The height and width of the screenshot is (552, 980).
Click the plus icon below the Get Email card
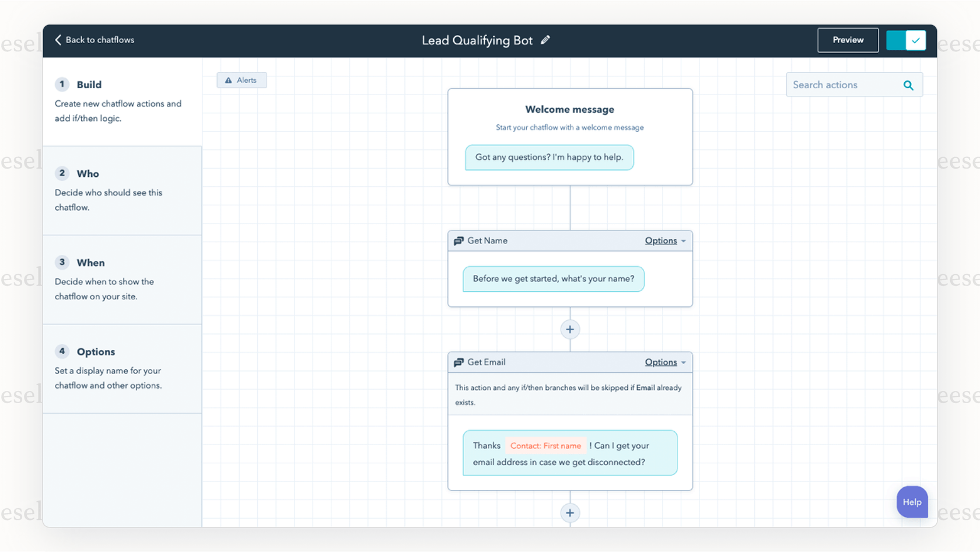570,512
